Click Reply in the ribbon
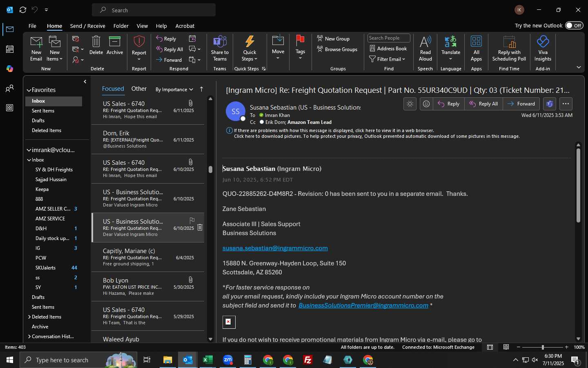 tap(166, 39)
